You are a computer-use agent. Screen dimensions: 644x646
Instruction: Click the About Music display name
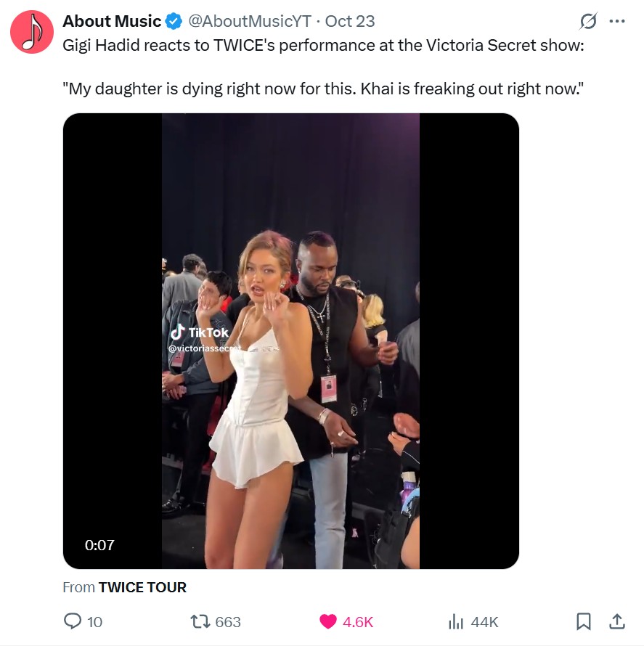click(x=112, y=21)
